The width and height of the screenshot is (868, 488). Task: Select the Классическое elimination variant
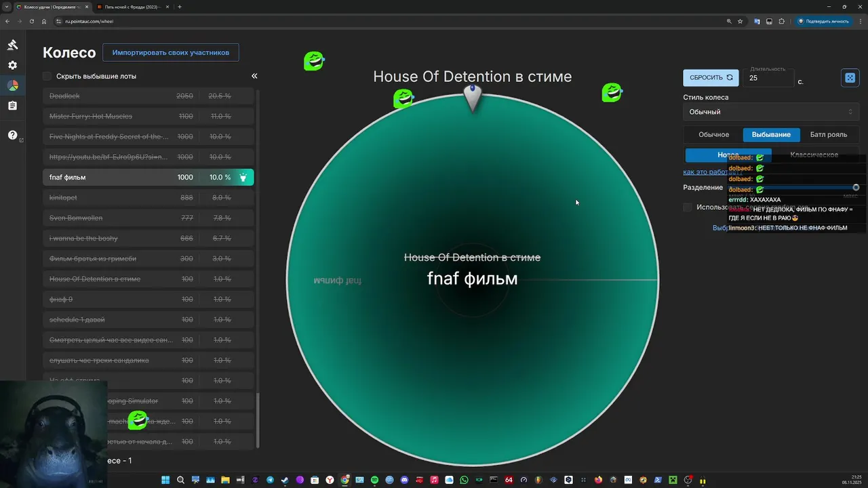click(814, 155)
